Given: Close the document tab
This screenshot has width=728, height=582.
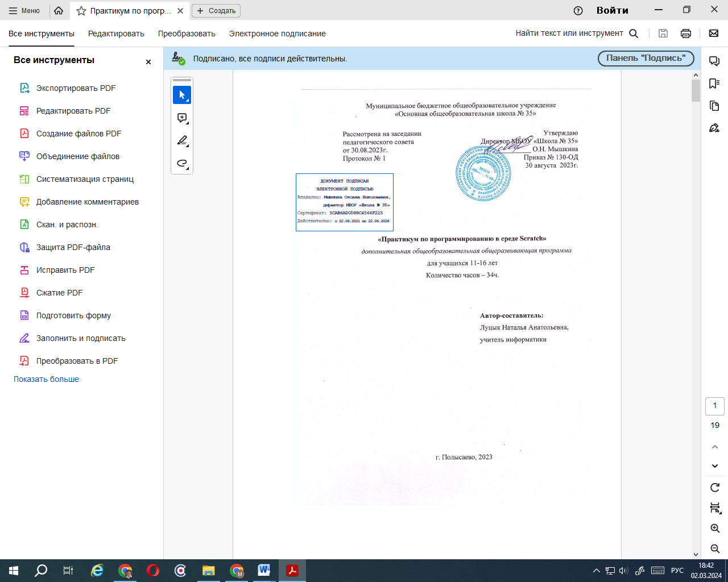Looking at the screenshot, I should tap(180, 11).
